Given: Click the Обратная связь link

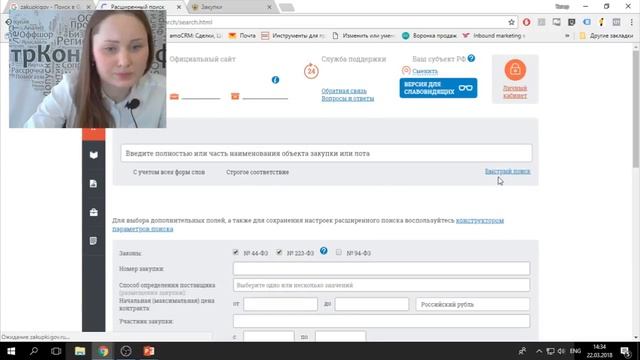Looking at the screenshot, I should 344,91.
